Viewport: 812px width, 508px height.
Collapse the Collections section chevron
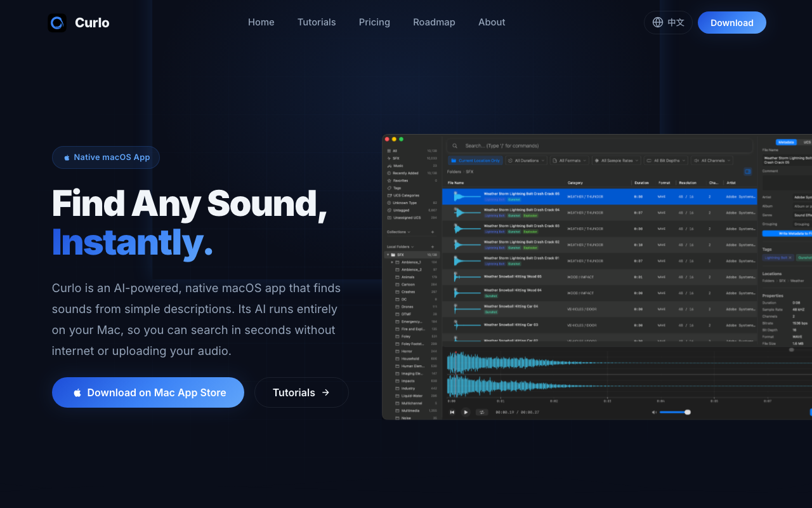click(408, 232)
